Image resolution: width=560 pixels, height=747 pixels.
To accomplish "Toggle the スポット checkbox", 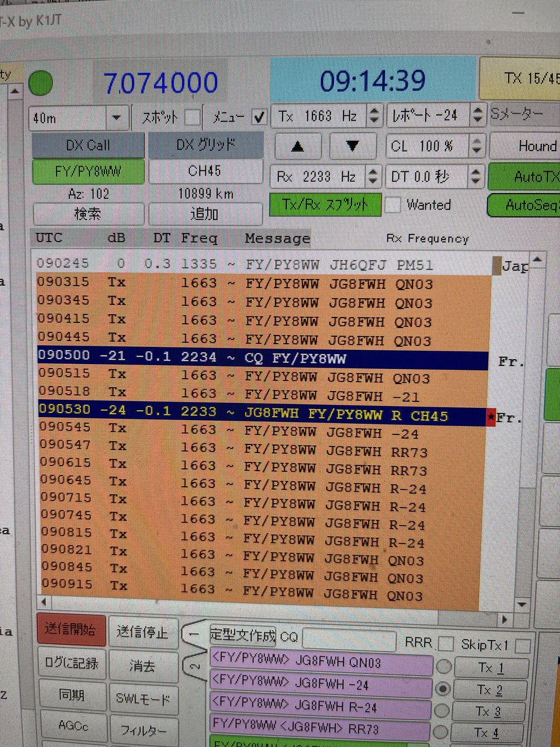I will pyautogui.click(x=194, y=116).
